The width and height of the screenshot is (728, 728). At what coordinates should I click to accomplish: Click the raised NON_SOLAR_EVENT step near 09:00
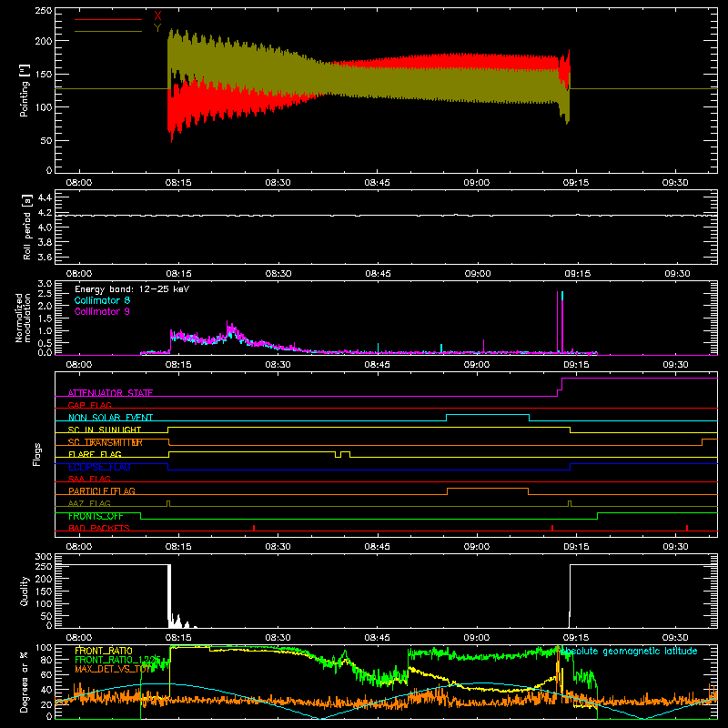[x=488, y=415]
